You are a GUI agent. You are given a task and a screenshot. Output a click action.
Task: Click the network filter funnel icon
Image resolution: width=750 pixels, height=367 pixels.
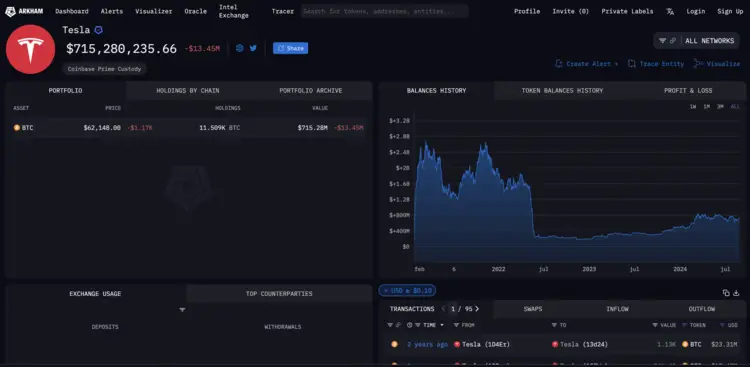[x=662, y=41]
